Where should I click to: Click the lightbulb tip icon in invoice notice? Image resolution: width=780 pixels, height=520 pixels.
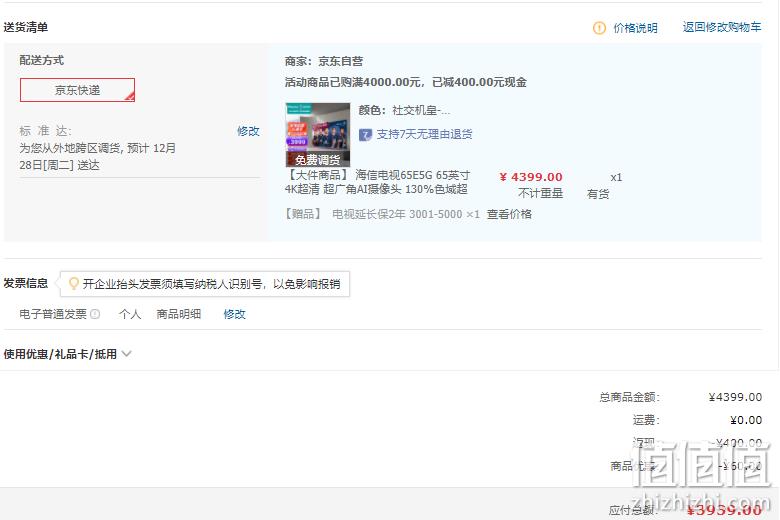coord(74,284)
